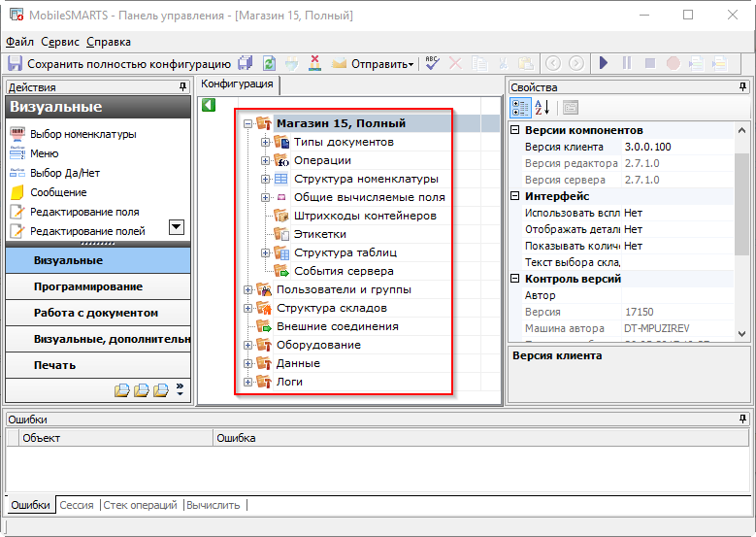Click the last debug step icon in toolbar

[719, 63]
